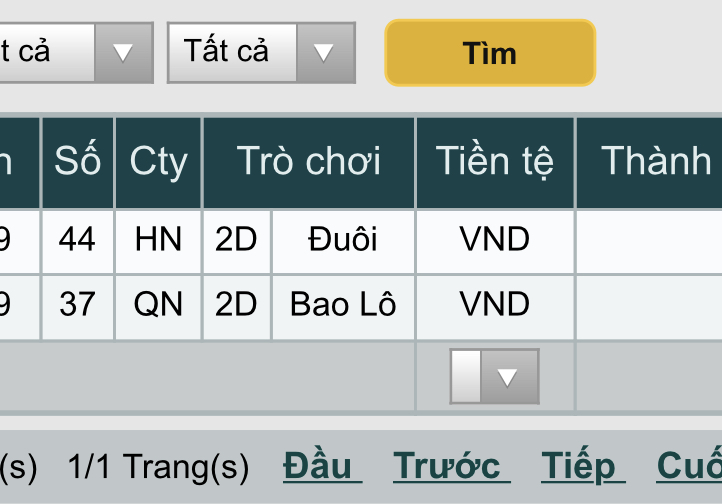The width and height of the screenshot is (722, 504).
Task: Select the QN company cell
Action: [x=158, y=304]
